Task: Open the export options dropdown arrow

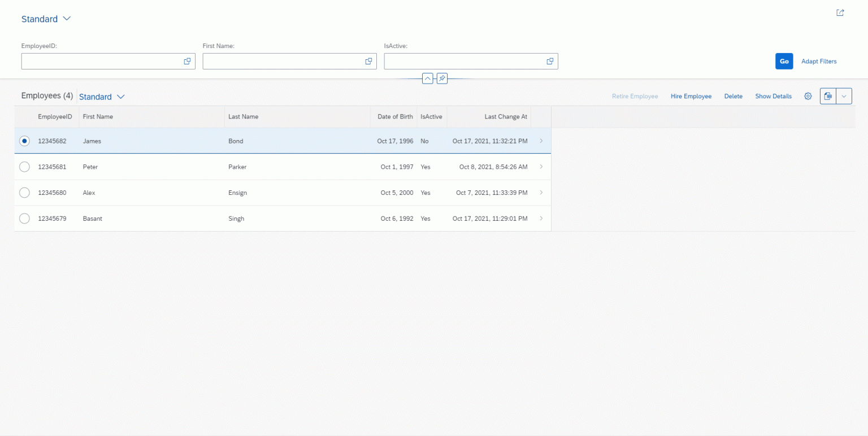Action: pyautogui.click(x=843, y=96)
